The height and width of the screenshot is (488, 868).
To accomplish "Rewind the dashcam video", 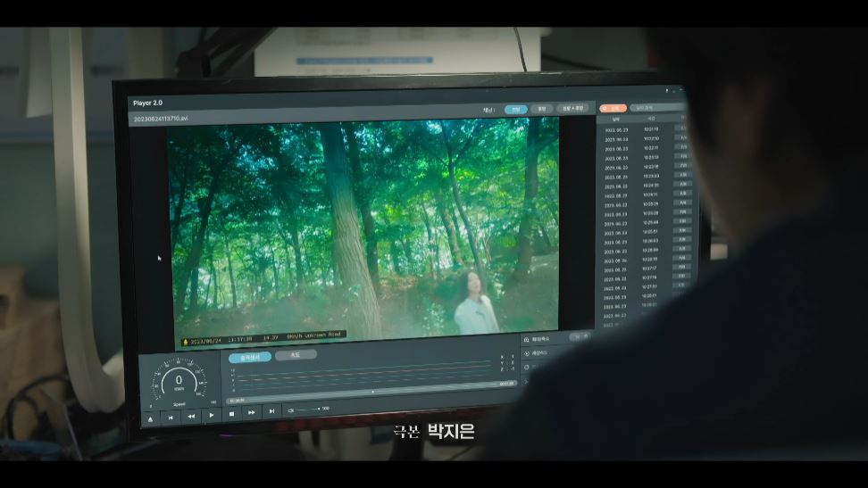I will [191, 416].
